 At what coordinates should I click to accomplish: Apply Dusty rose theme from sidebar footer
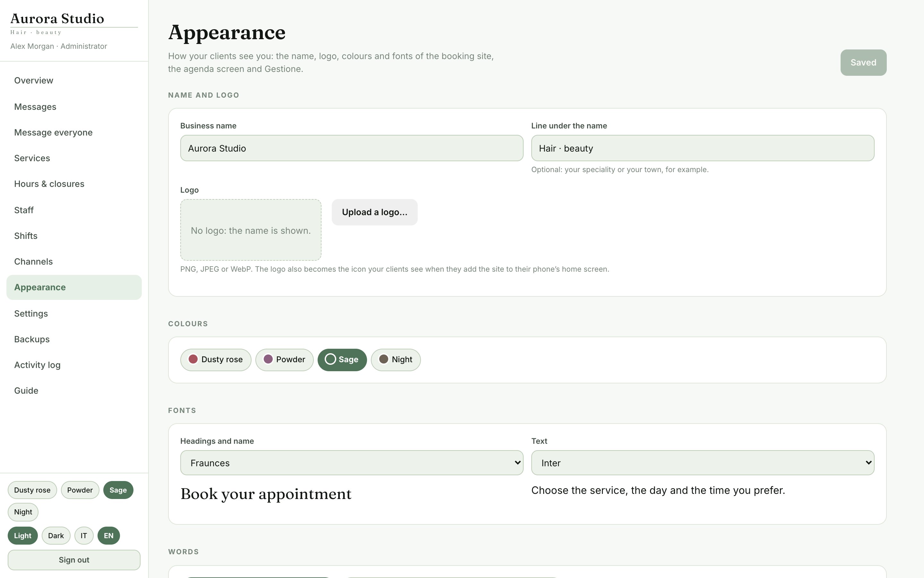click(x=32, y=490)
